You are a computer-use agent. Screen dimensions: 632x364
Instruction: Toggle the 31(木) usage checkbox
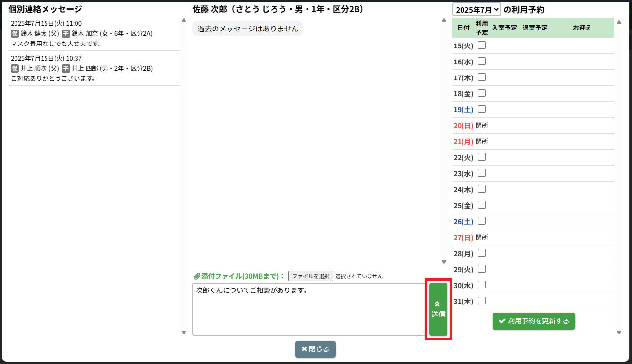[482, 301]
